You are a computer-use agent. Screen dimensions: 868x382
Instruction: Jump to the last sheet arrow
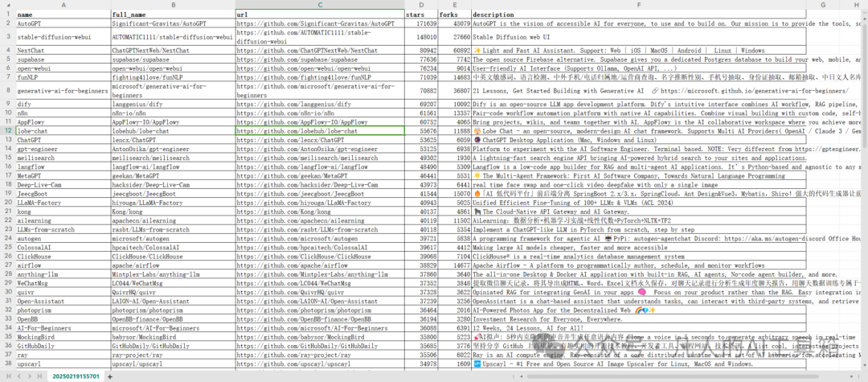(x=39, y=376)
